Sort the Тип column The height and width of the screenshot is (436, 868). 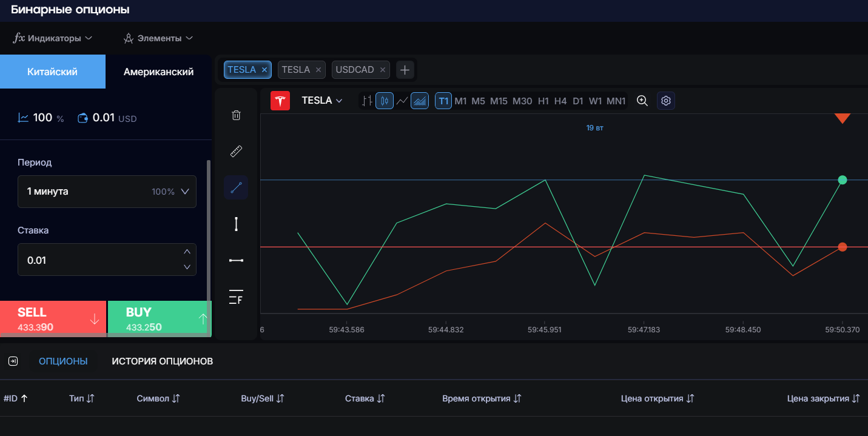click(90, 398)
